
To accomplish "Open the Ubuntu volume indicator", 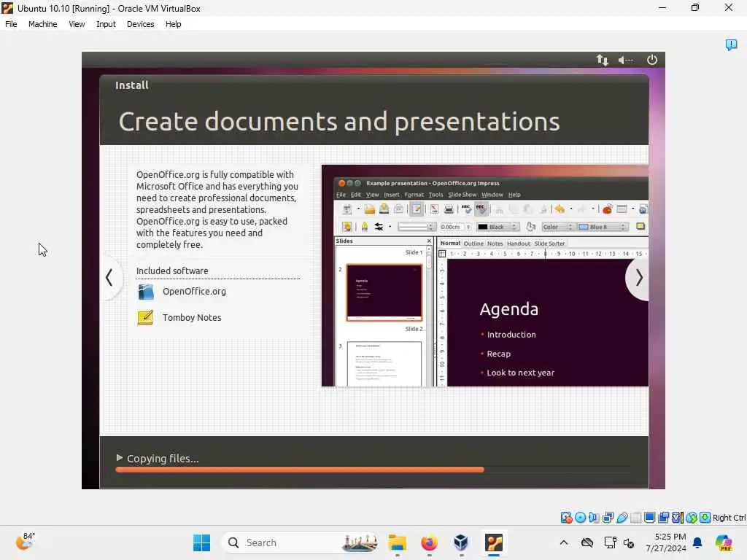I will [625, 60].
